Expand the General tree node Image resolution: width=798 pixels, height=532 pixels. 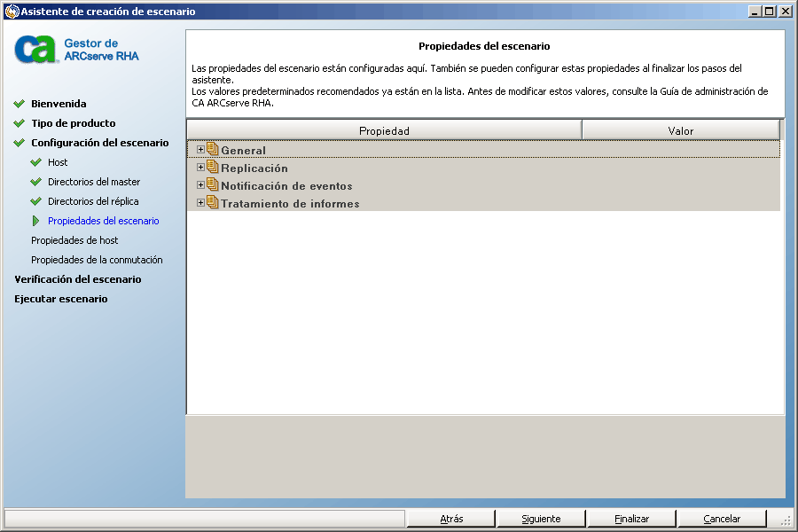200,150
